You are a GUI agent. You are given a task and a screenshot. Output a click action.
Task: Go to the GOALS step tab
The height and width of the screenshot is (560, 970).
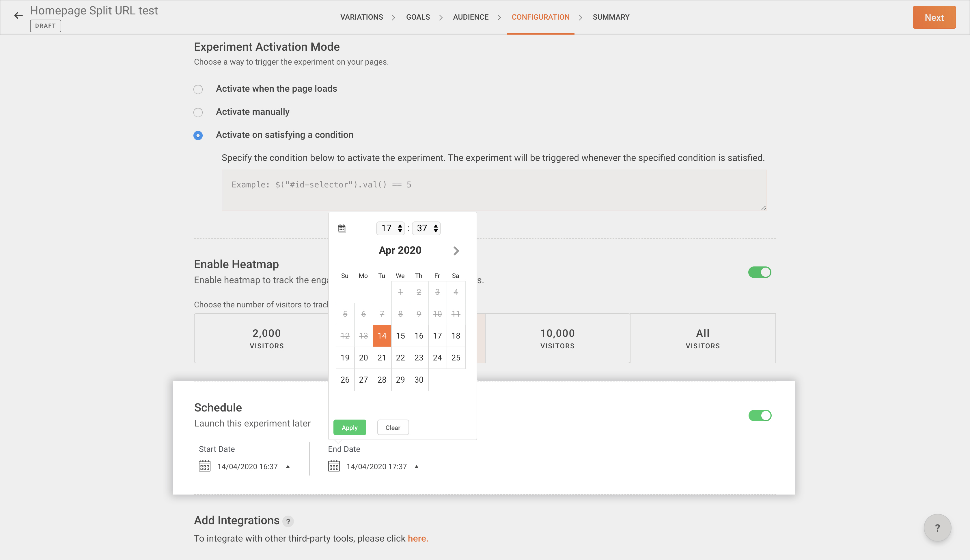418,17
